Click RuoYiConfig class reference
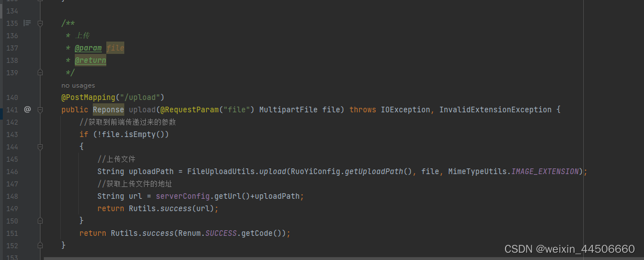The height and width of the screenshot is (260, 644). [316, 171]
